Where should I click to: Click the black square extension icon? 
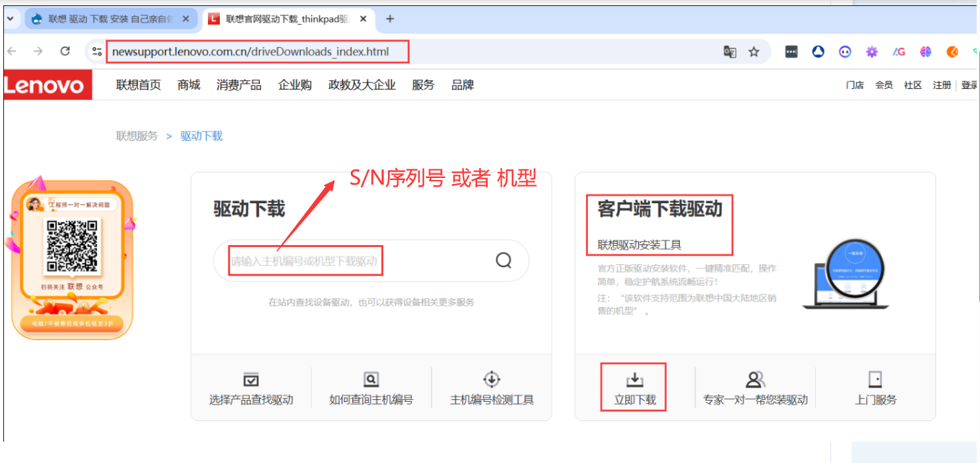(791, 52)
